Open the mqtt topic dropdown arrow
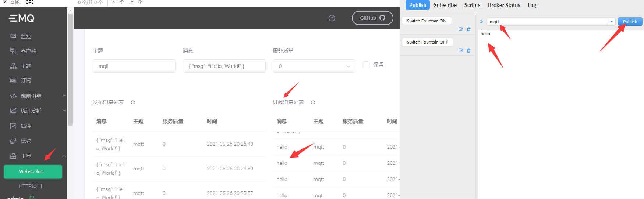The width and height of the screenshot is (644, 199). click(x=612, y=22)
